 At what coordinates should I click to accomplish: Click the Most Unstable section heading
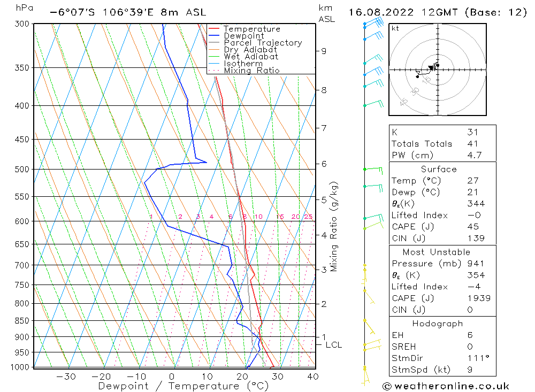point(437,252)
